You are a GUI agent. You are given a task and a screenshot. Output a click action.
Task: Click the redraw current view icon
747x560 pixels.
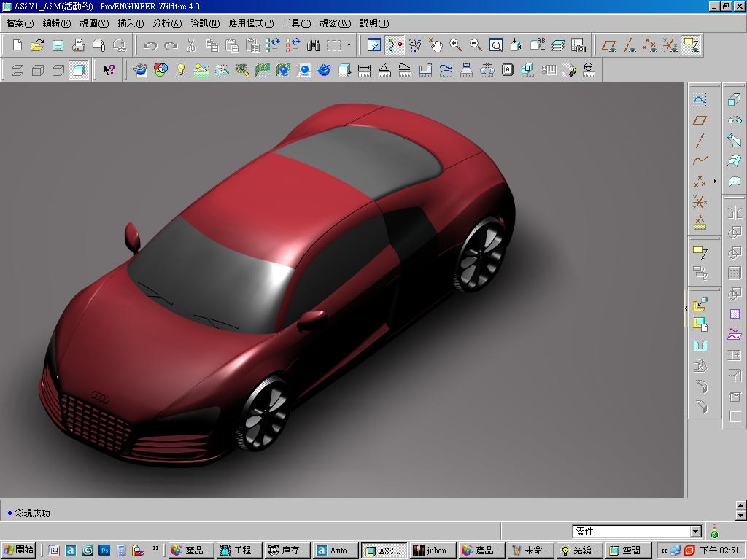pos(374,45)
